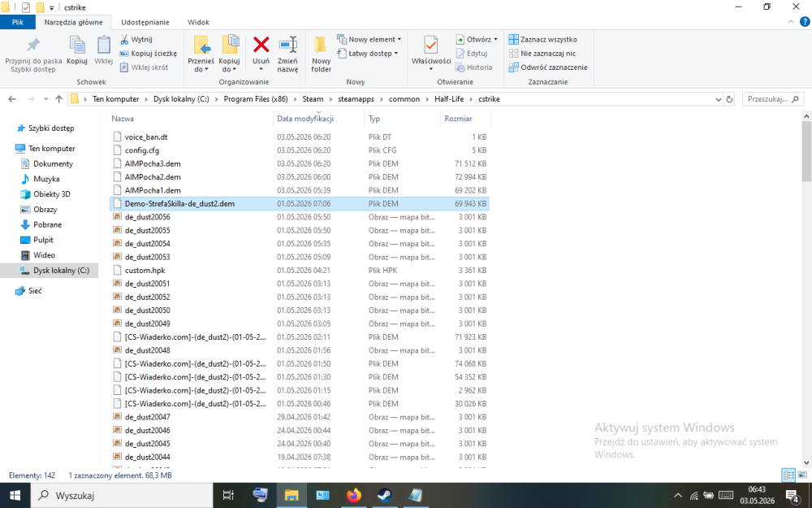Select the Narzędzia główne tab
Screen dimensions: 812x508
coord(74,22)
